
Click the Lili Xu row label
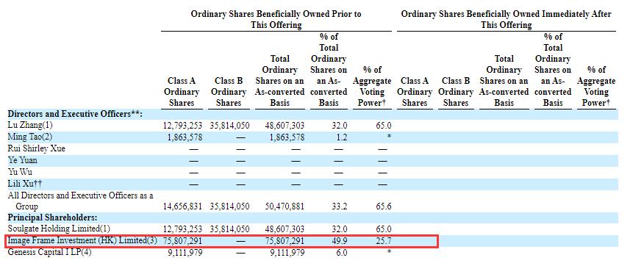tap(25, 184)
